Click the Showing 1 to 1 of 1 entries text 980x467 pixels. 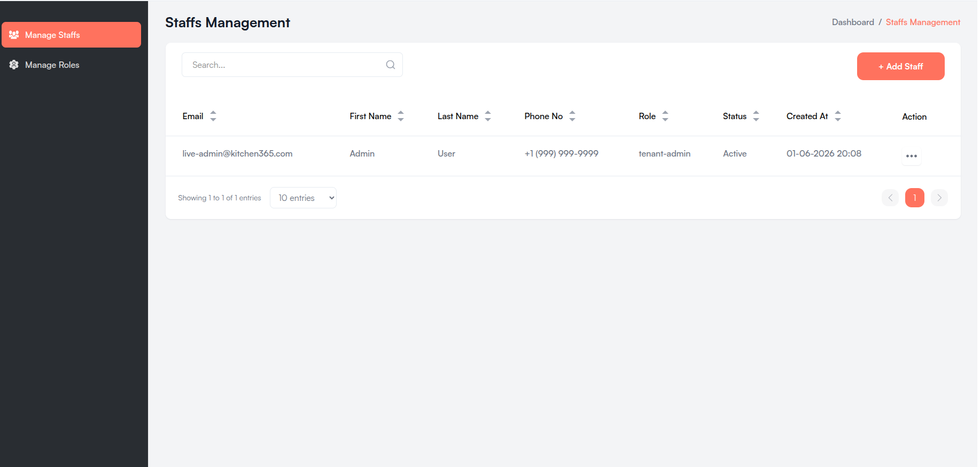[x=220, y=198]
